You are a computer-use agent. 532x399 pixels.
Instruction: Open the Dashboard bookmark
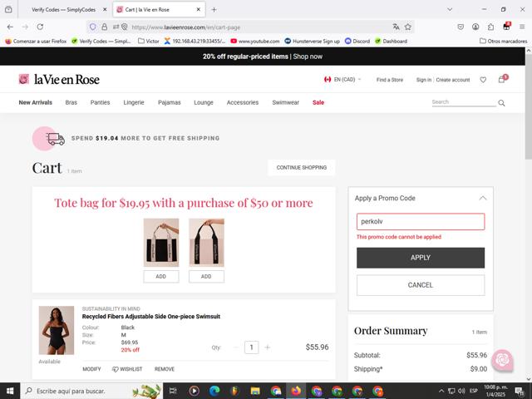tap(392, 41)
